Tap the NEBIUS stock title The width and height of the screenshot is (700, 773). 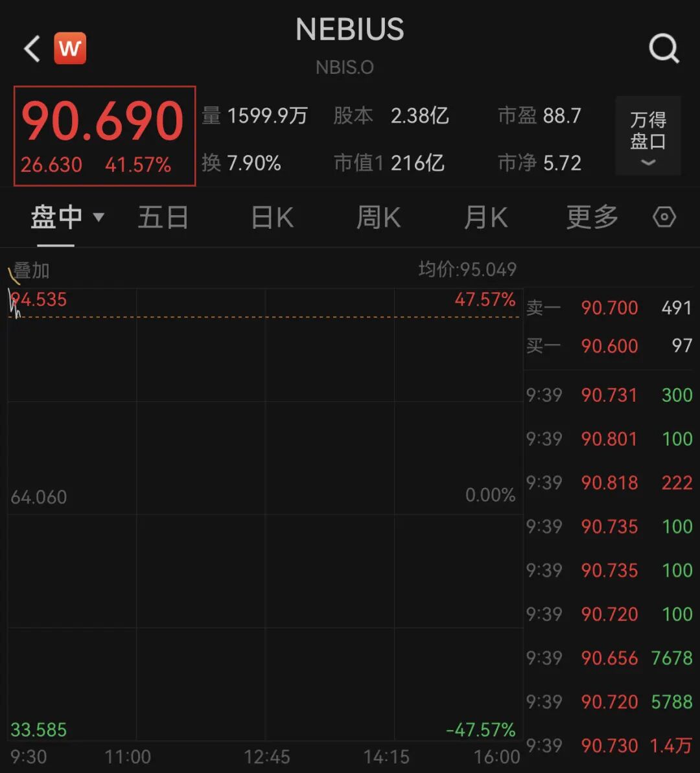tap(349, 30)
